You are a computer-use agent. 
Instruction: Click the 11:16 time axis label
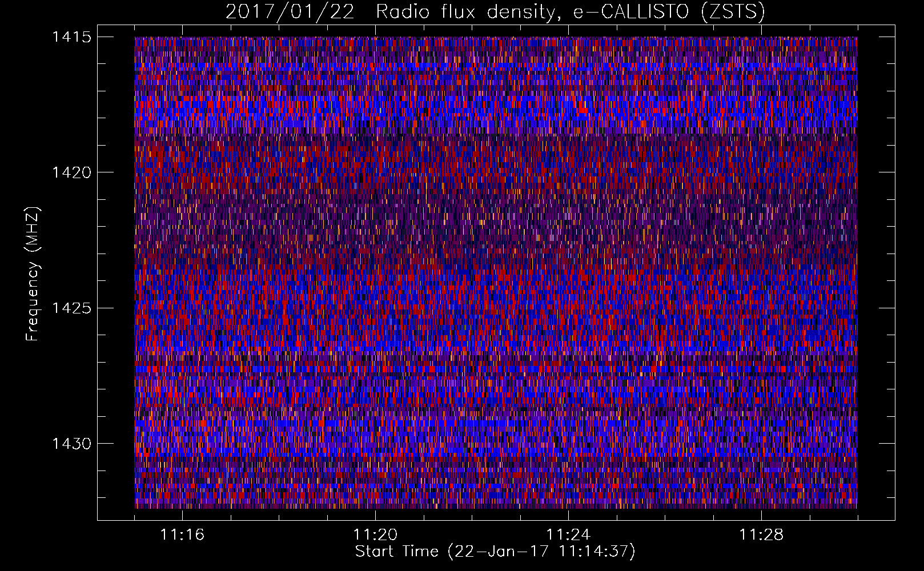[182, 535]
